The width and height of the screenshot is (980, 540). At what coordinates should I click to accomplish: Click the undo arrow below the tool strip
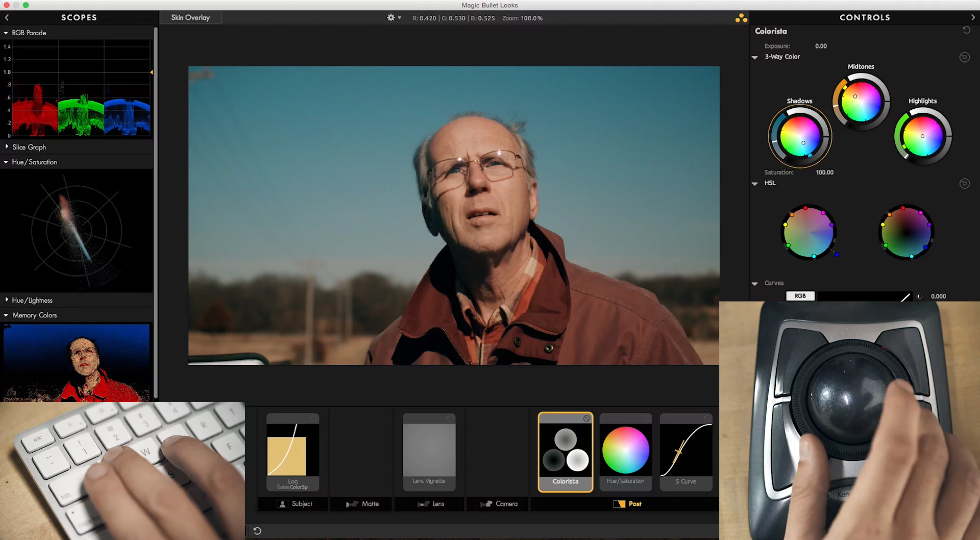pyautogui.click(x=257, y=530)
